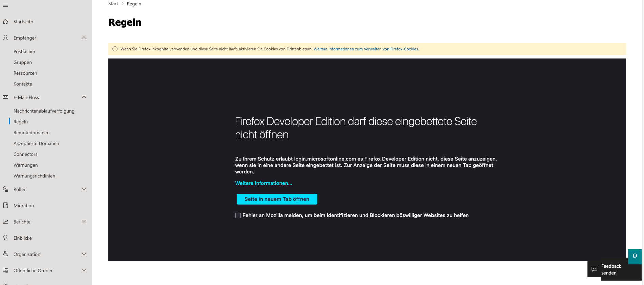The width and height of the screenshot is (644, 285).
Task: Toggle the hamburger navigation menu icon
Action: coord(5,5)
